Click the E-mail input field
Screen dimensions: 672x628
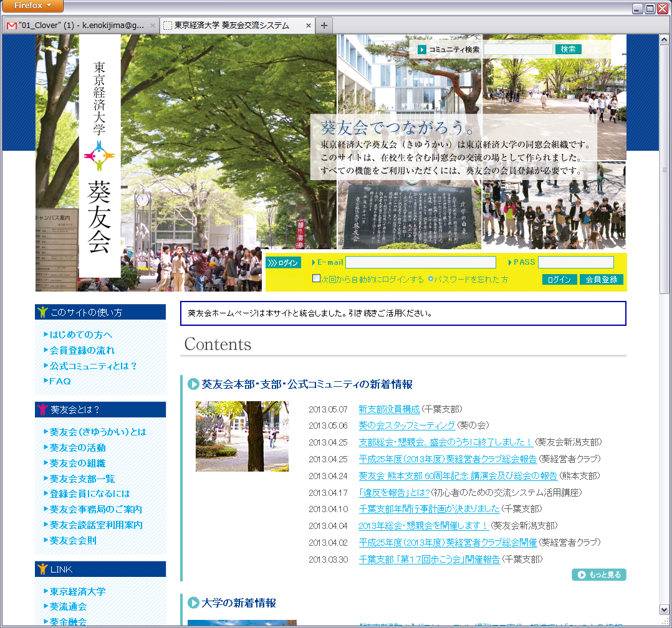coord(421,262)
